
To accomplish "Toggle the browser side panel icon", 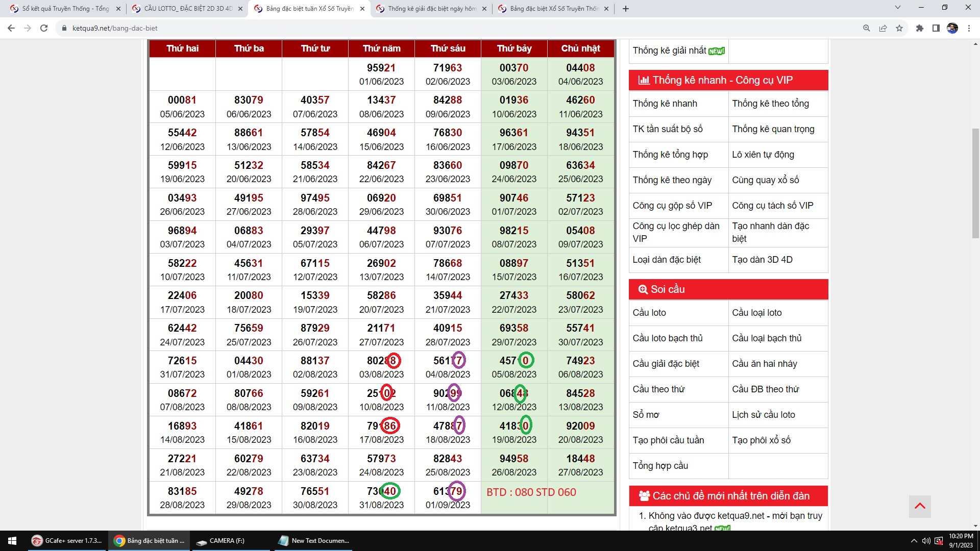I will click(936, 29).
